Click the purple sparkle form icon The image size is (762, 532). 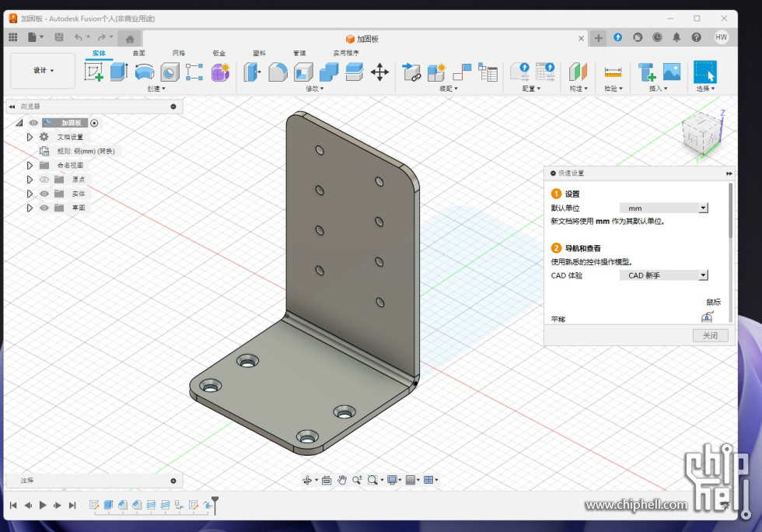point(220,72)
